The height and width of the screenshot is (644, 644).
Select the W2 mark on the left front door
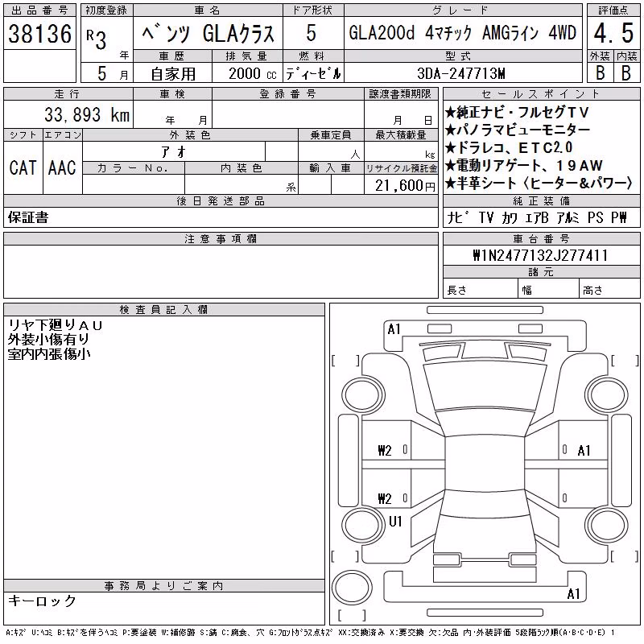coord(385,451)
